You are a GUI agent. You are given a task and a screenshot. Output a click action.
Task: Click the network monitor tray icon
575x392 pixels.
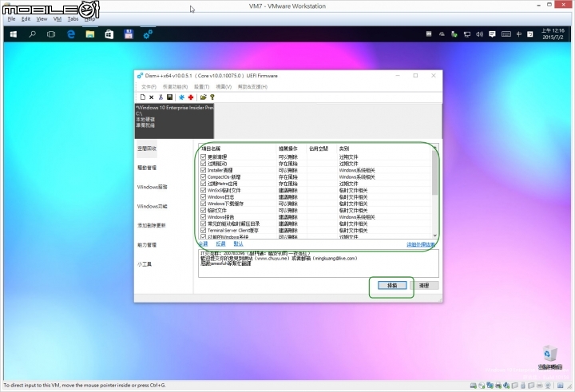(467, 34)
